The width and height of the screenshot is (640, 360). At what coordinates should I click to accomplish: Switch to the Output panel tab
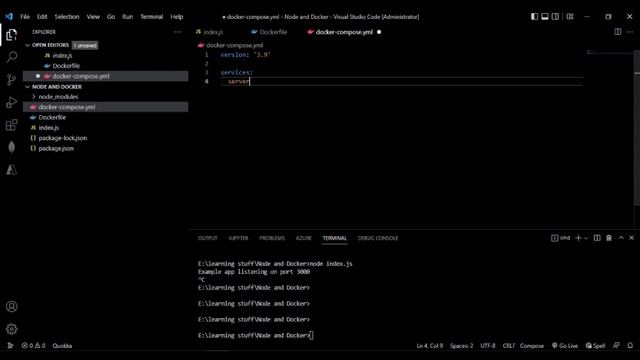pyautogui.click(x=207, y=238)
